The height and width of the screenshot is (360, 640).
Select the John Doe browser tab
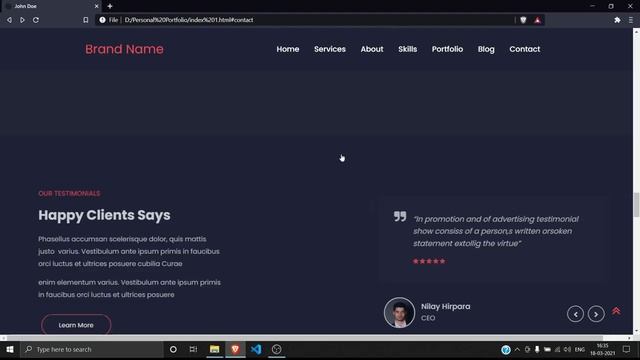tap(51, 6)
